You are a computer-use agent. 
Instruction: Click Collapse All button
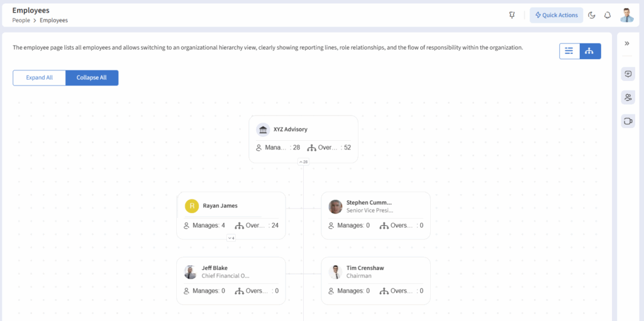(92, 78)
